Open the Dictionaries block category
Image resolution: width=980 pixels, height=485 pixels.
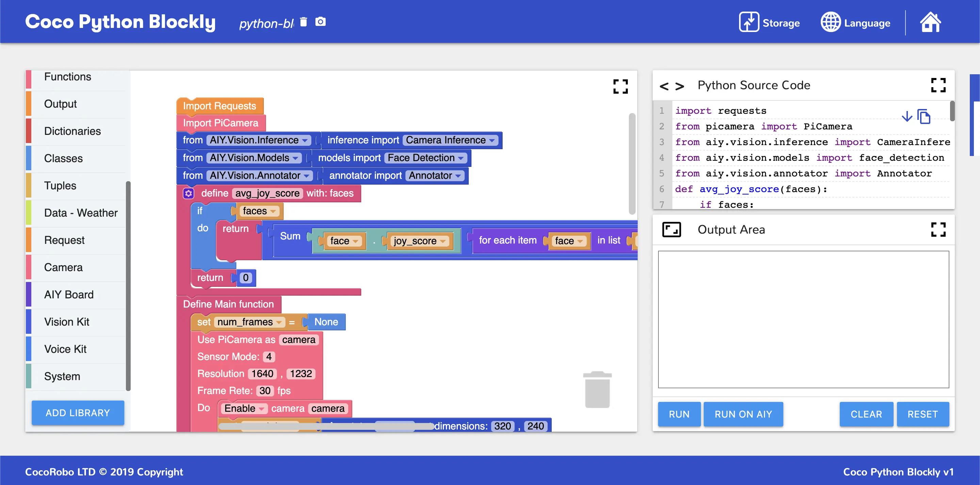72,131
